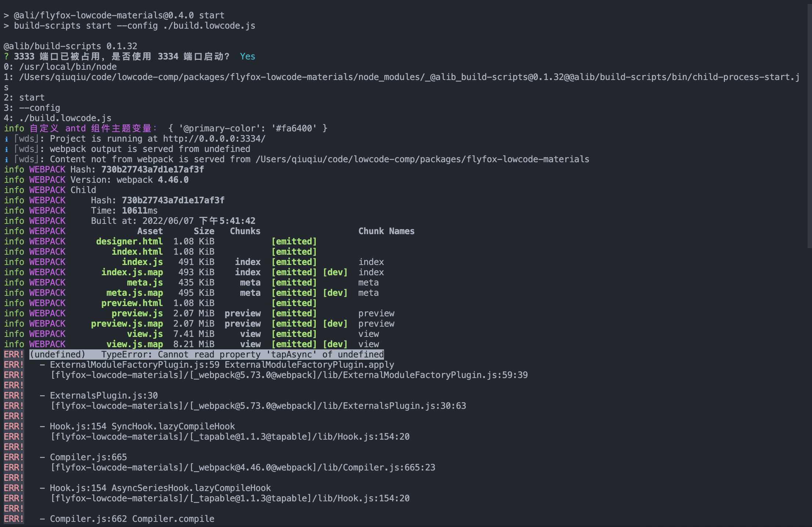Screen dimensions: 812x527
Task: Click the 'Built at: 2022/06/07' line
Action: tap(173, 221)
